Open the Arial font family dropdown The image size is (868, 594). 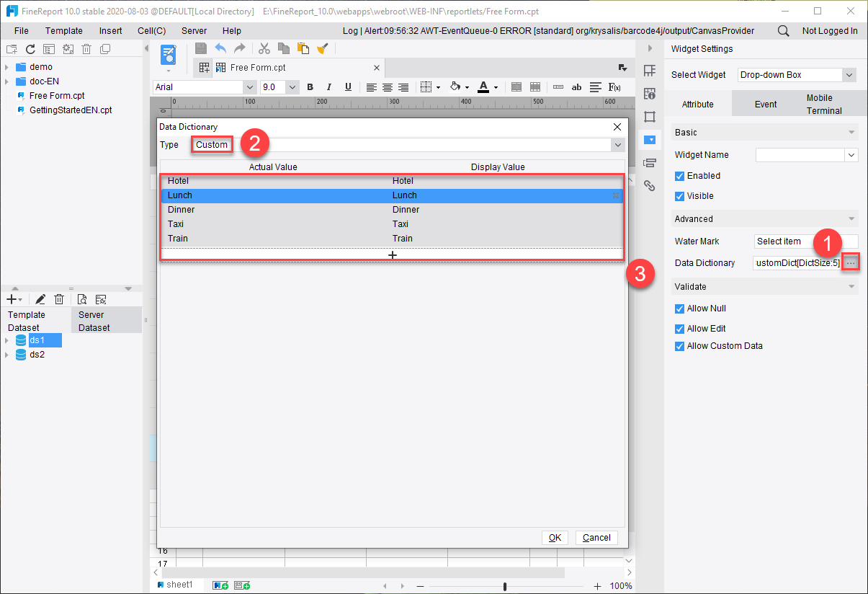250,87
